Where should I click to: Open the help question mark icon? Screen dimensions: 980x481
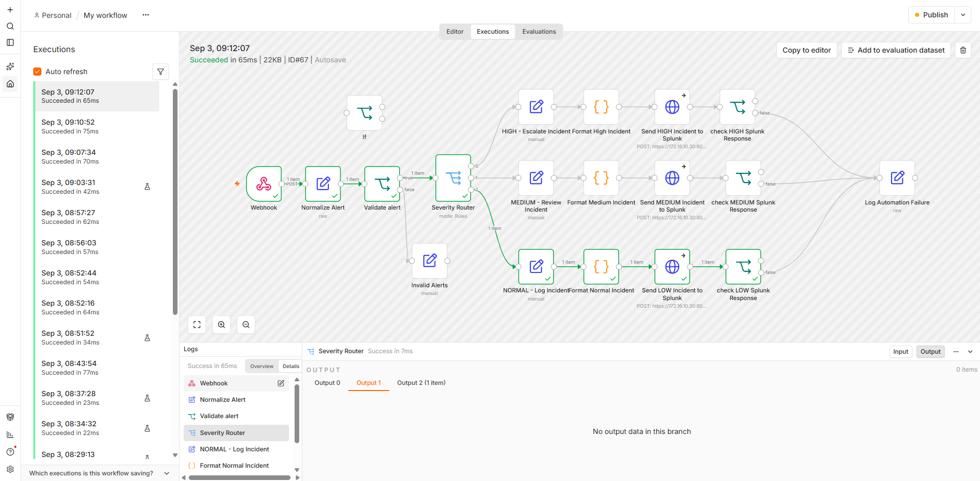(x=10, y=452)
